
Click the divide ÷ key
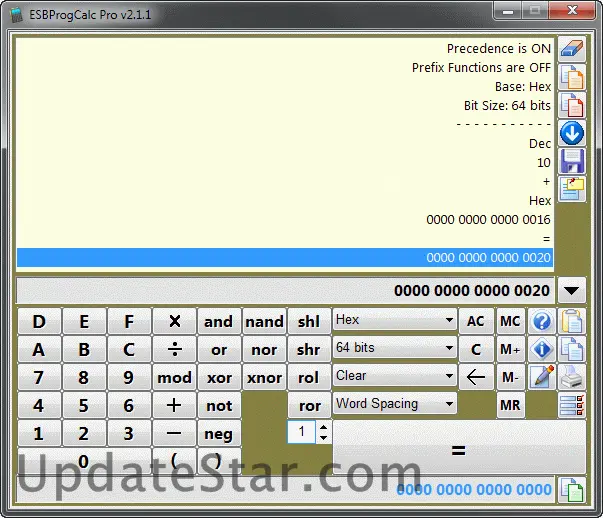pos(175,349)
